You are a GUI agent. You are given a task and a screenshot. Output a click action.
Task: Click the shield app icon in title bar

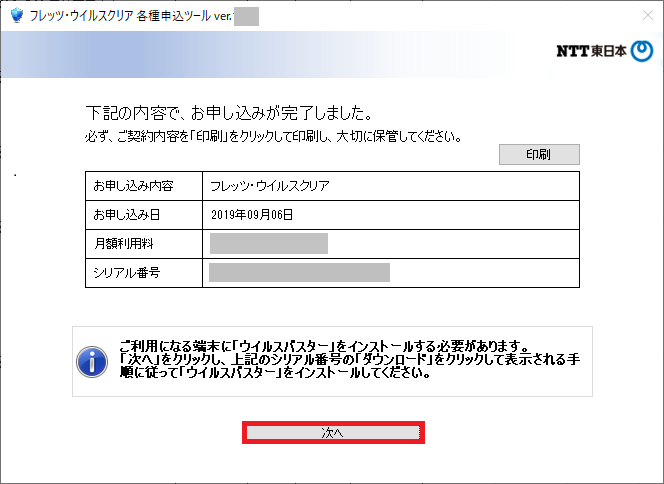[15, 15]
